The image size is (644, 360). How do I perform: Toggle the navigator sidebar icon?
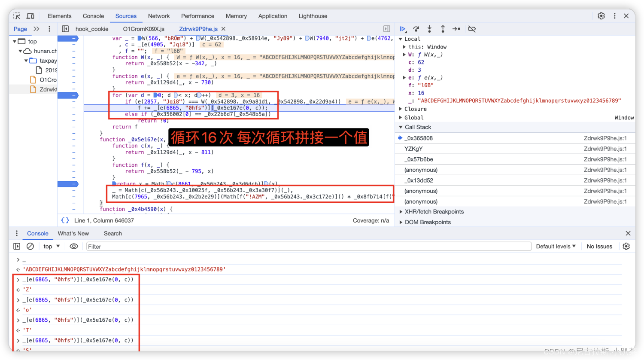65,29
